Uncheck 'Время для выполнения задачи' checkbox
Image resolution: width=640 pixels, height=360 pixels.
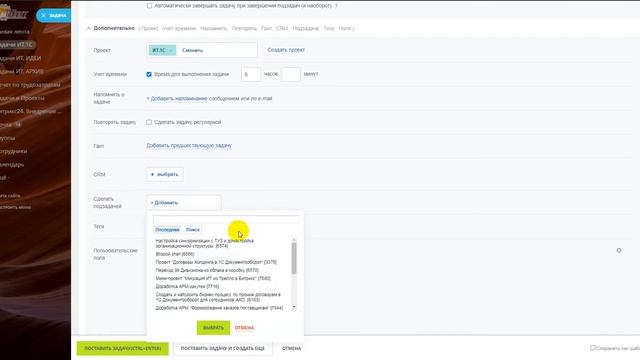pos(149,74)
